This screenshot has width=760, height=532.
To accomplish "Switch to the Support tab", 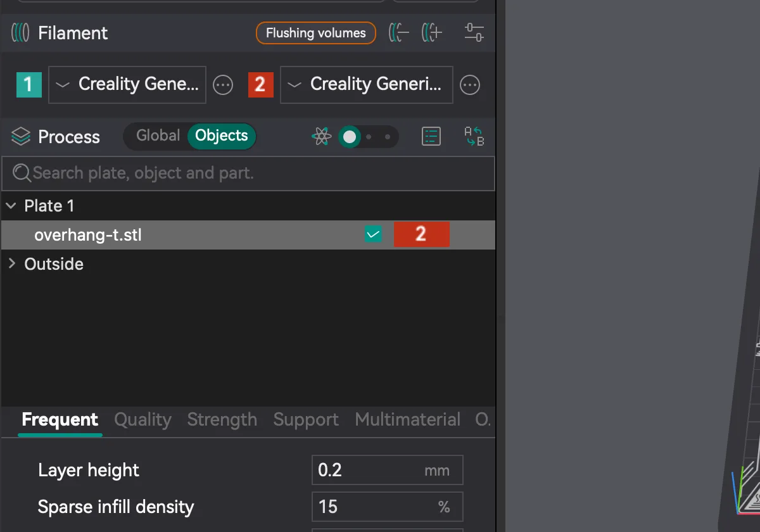I will tap(306, 419).
